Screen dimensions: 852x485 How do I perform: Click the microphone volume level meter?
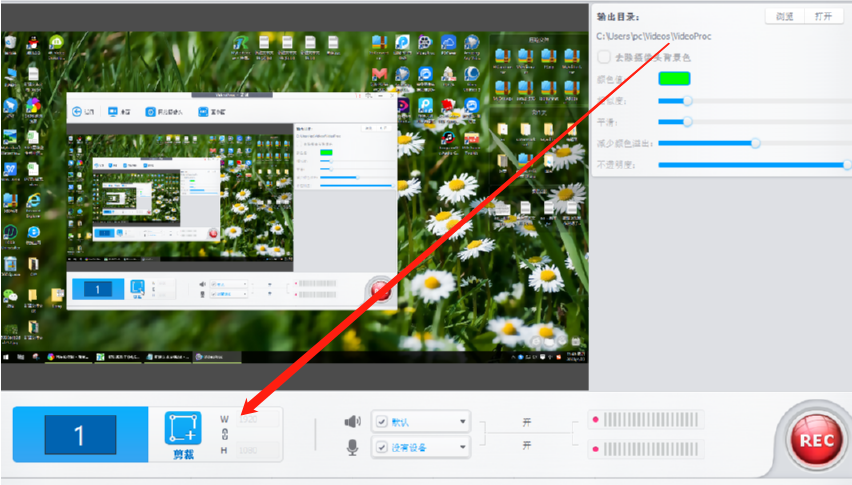point(646,449)
